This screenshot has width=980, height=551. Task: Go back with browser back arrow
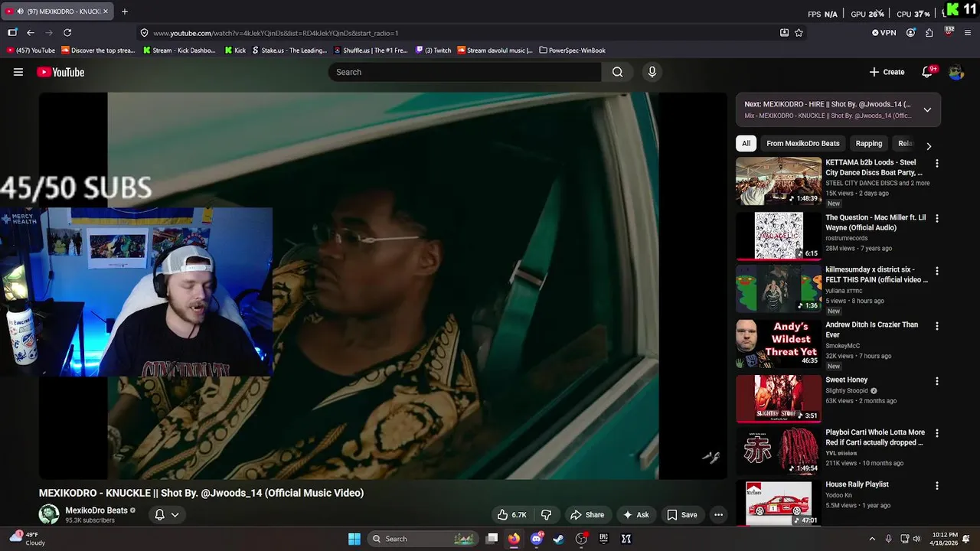(31, 33)
